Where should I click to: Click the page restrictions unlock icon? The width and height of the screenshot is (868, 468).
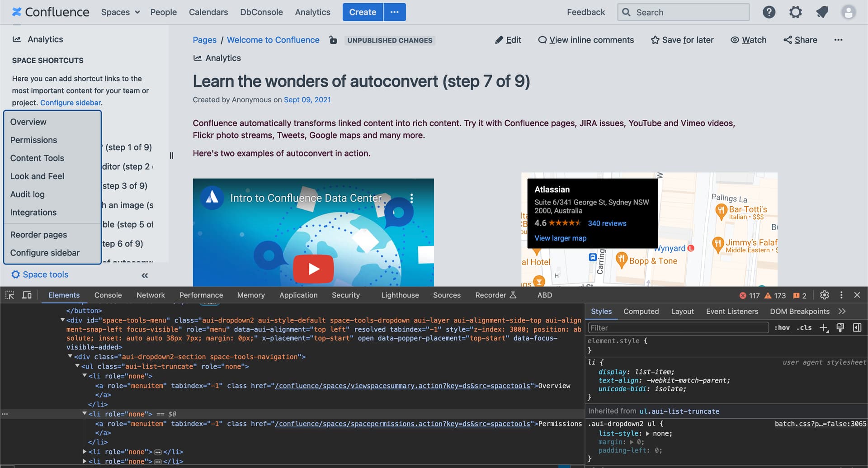coord(333,40)
